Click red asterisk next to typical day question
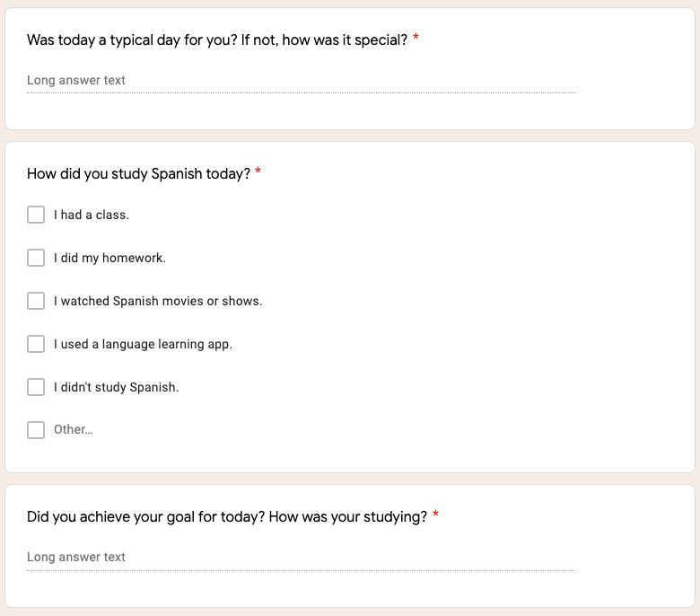 point(416,39)
